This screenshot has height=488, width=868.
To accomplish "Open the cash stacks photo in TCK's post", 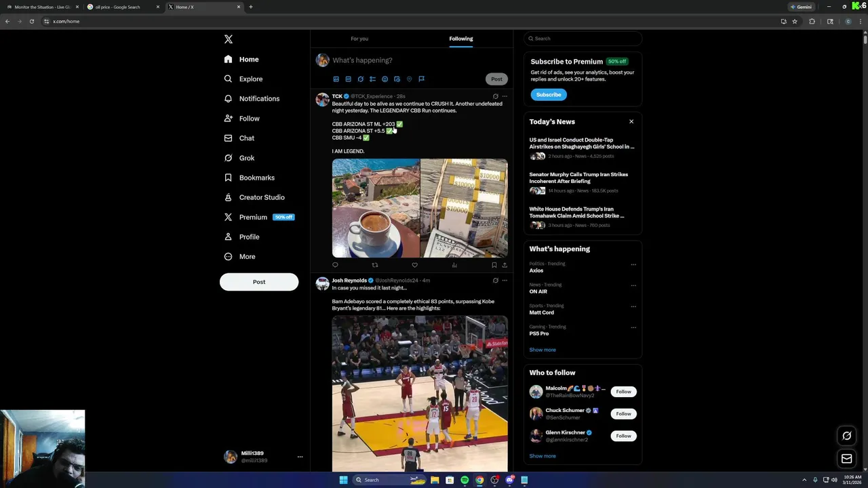I will point(464,208).
